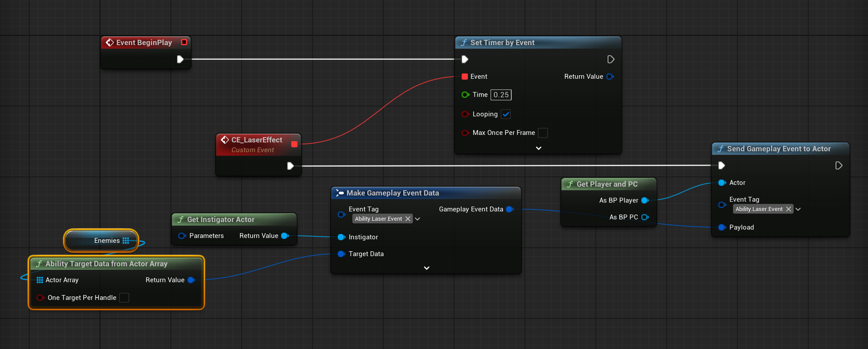Viewport: 868px width, 349px height.
Task: Click Set Timer by Event exec output pin
Action: [x=611, y=59]
